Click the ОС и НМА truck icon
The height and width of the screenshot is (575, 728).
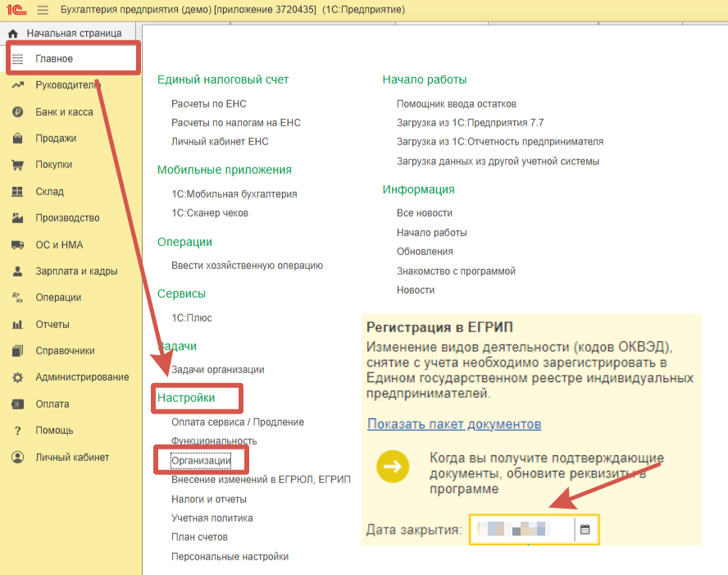tap(18, 244)
